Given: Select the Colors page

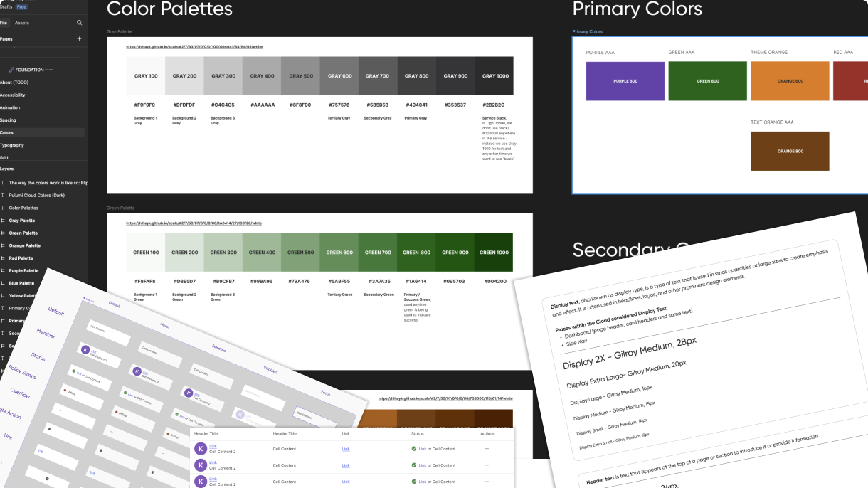Looking at the screenshot, I should coord(42,132).
